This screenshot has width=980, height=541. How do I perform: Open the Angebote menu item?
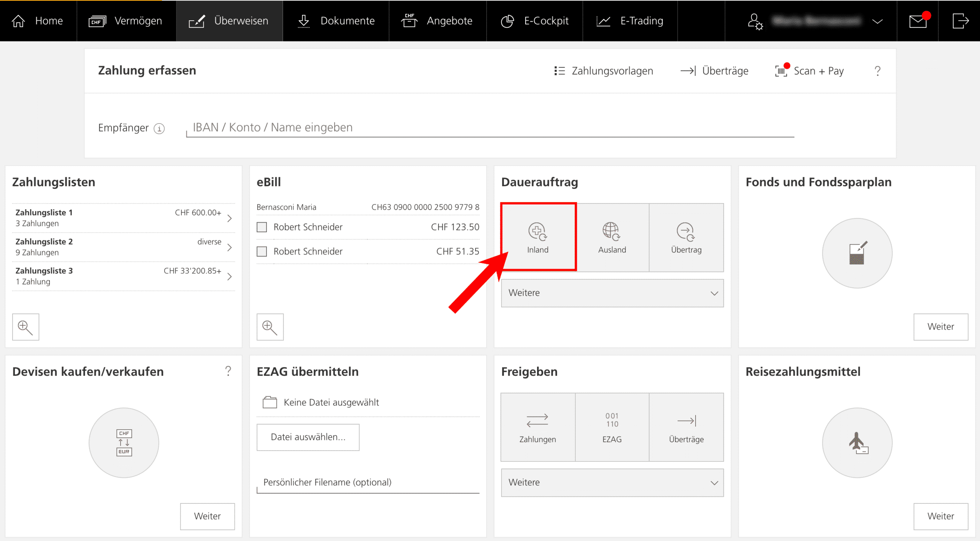pyautogui.click(x=438, y=21)
